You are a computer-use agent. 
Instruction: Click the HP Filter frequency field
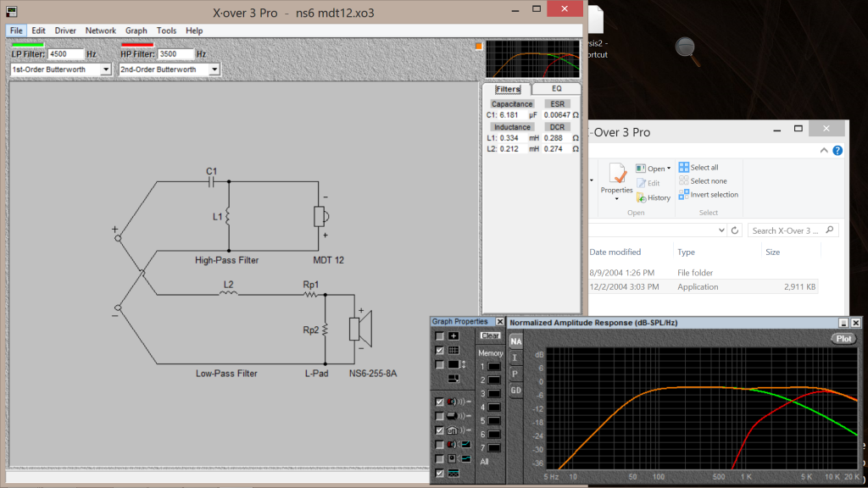pos(175,54)
